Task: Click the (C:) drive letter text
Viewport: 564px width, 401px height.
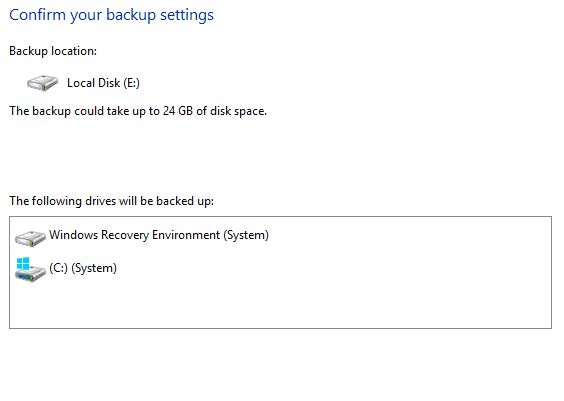Action: pyautogui.click(x=58, y=268)
